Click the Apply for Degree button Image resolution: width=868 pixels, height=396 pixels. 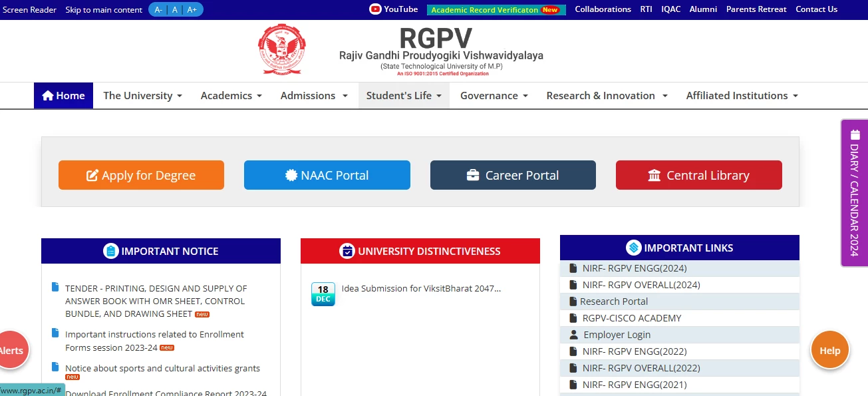click(141, 175)
